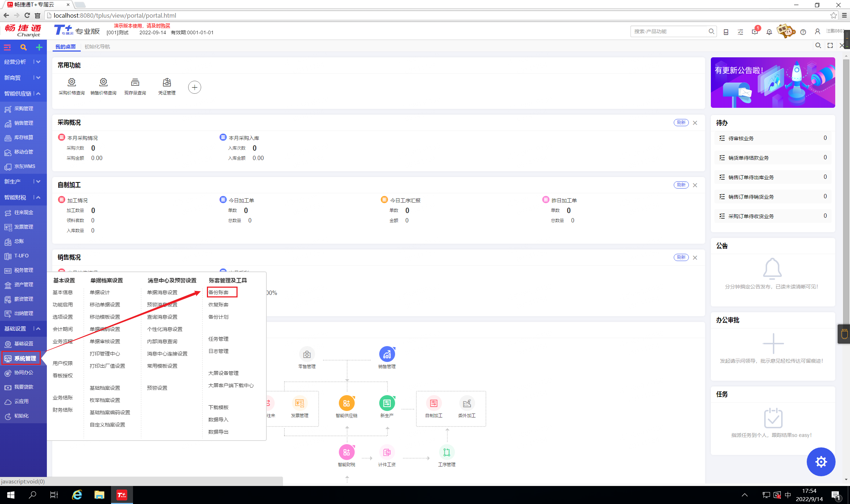Screen dimensions: 850x504
Task: Select 恢复账套 in the flyout menu
Action: [218, 305]
